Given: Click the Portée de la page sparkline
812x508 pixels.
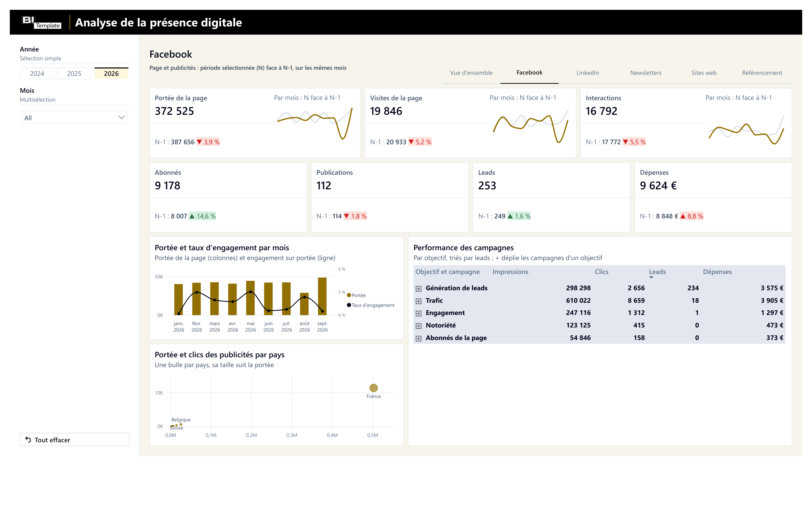Looking at the screenshot, I should click(x=315, y=123).
